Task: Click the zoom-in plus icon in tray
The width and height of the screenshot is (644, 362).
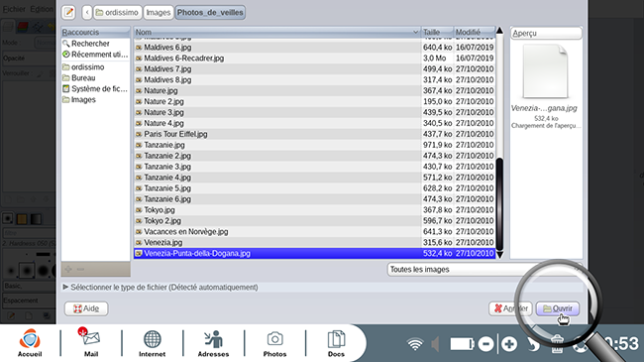Action: click(x=509, y=344)
